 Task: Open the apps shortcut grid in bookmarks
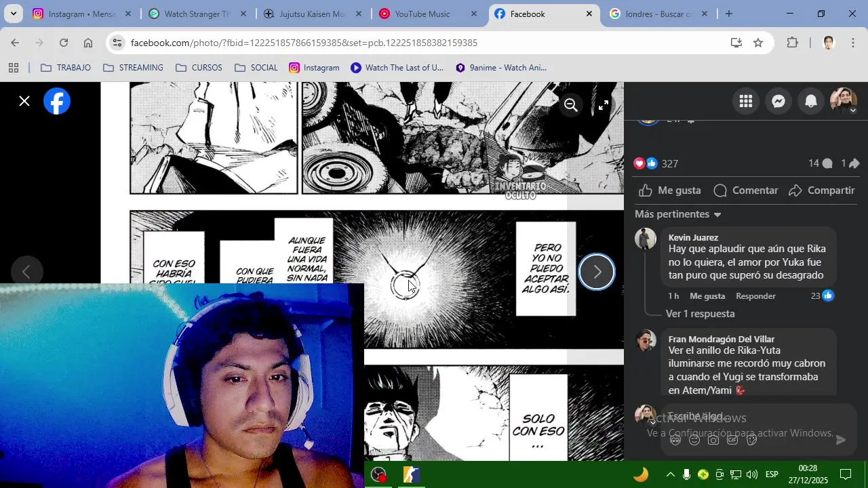click(13, 68)
